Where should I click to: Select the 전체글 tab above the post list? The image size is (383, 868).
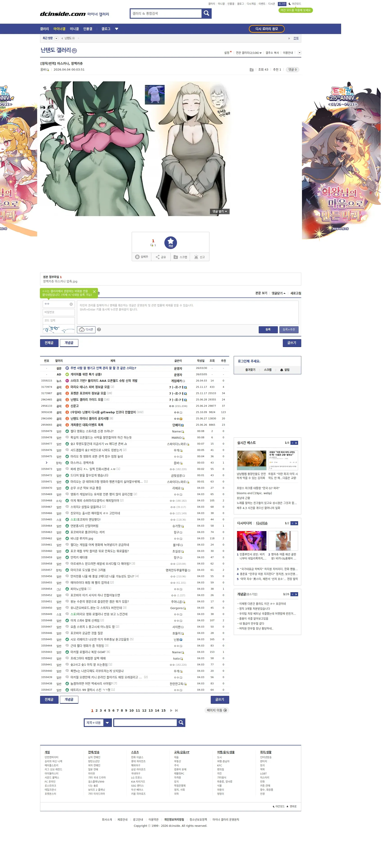coord(49,343)
